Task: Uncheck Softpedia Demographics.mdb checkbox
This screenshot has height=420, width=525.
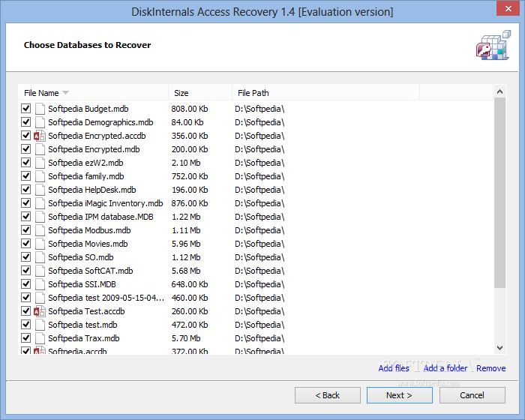Action: coord(25,122)
